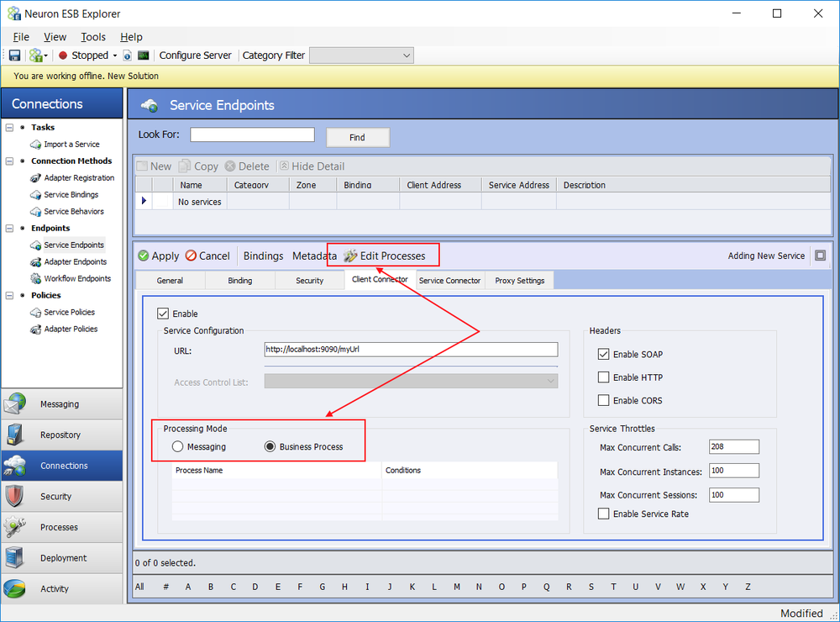840x622 pixels.
Task: Uncheck the Enable SOAP checkbox
Action: [603, 355]
